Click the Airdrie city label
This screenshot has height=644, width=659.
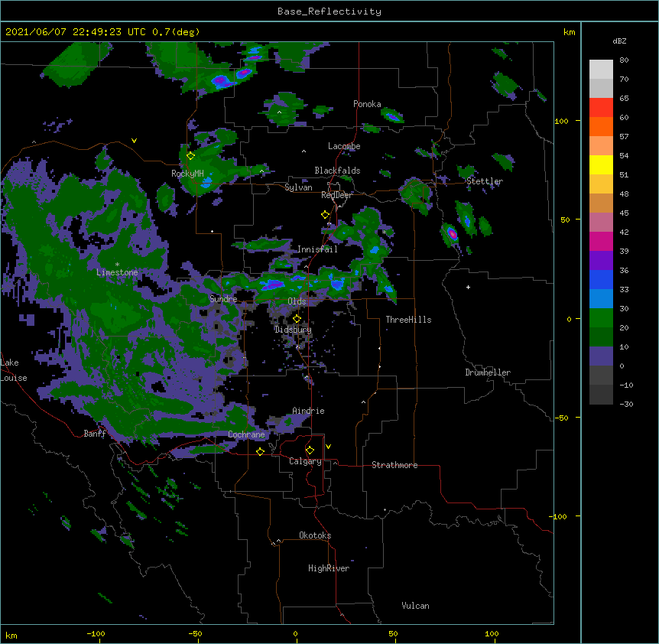pyautogui.click(x=309, y=411)
